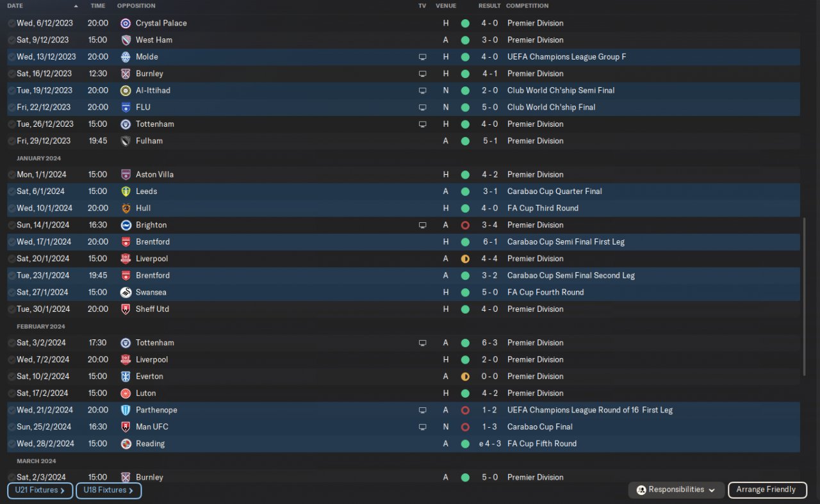Viewport: 820px width, 504px height.
Task: Click the Swansea club badge
Action: point(126,292)
